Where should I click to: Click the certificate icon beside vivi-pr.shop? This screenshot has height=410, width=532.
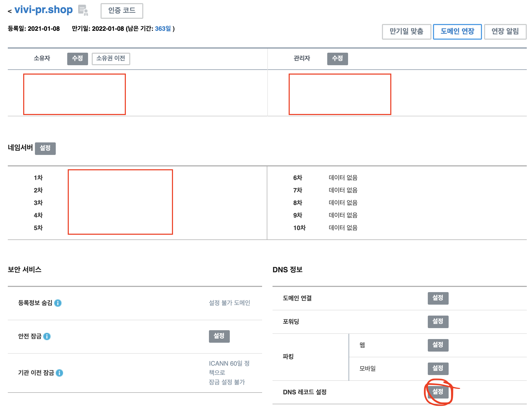[83, 10]
